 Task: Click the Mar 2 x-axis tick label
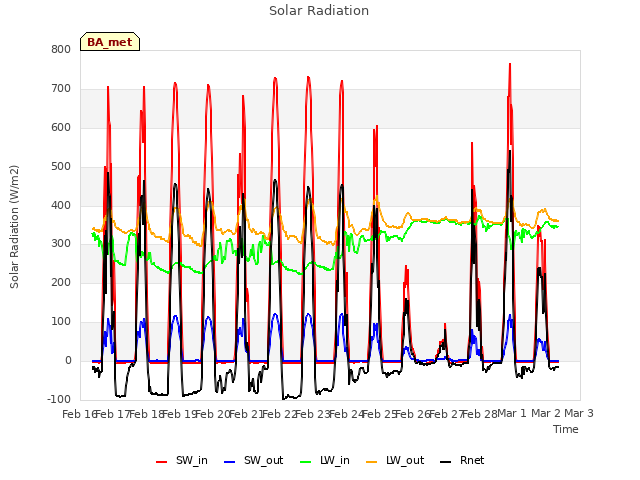[x=546, y=413]
